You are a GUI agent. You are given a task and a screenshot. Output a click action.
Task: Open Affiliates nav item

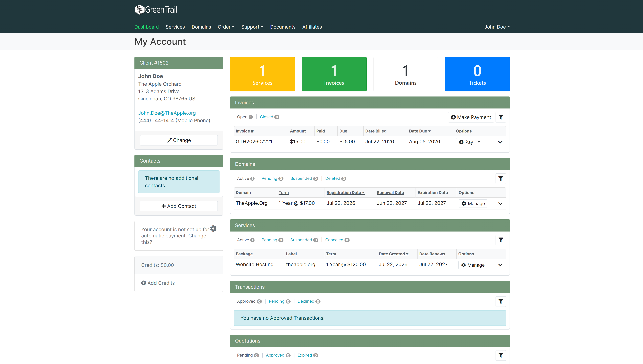[x=312, y=27]
